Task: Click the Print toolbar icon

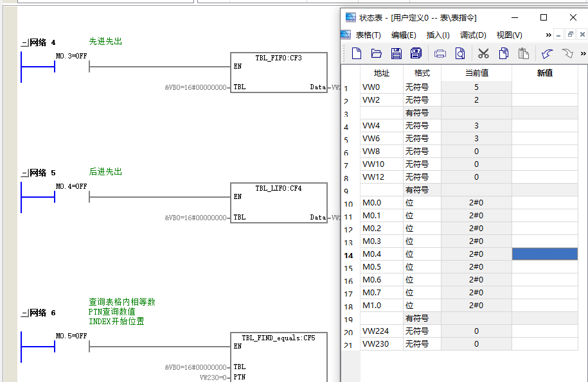Action: (440, 54)
